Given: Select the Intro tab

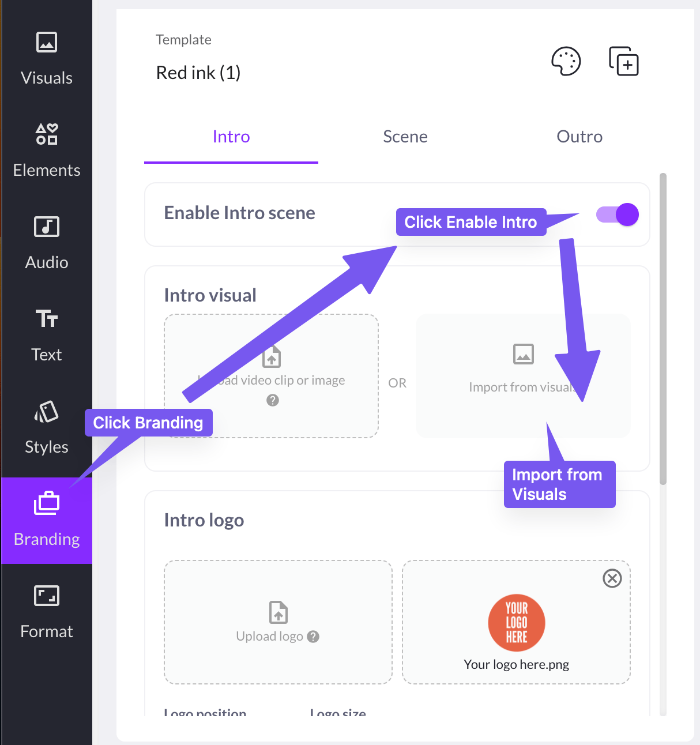Looking at the screenshot, I should [x=231, y=137].
